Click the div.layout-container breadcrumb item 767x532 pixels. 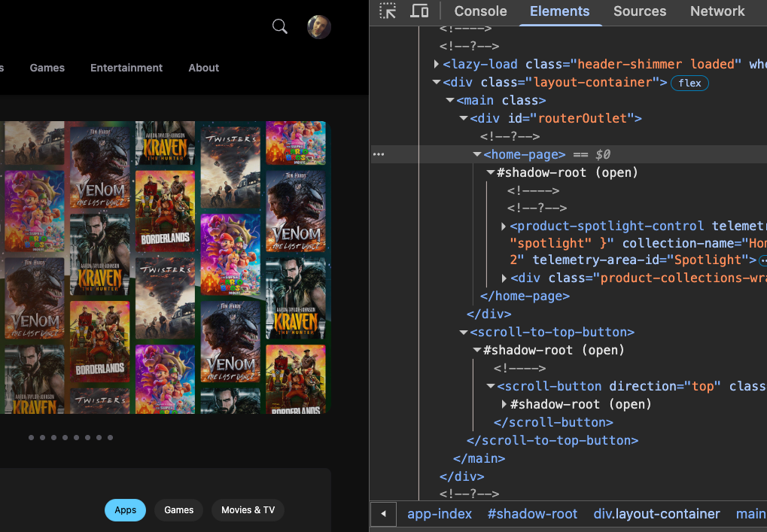pyautogui.click(x=656, y=514)
